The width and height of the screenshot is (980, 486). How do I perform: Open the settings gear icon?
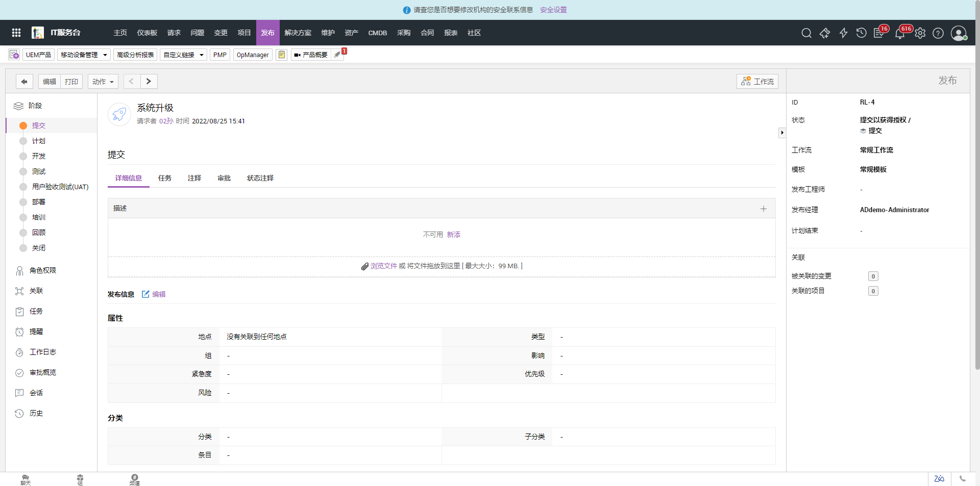coord(920,33)
